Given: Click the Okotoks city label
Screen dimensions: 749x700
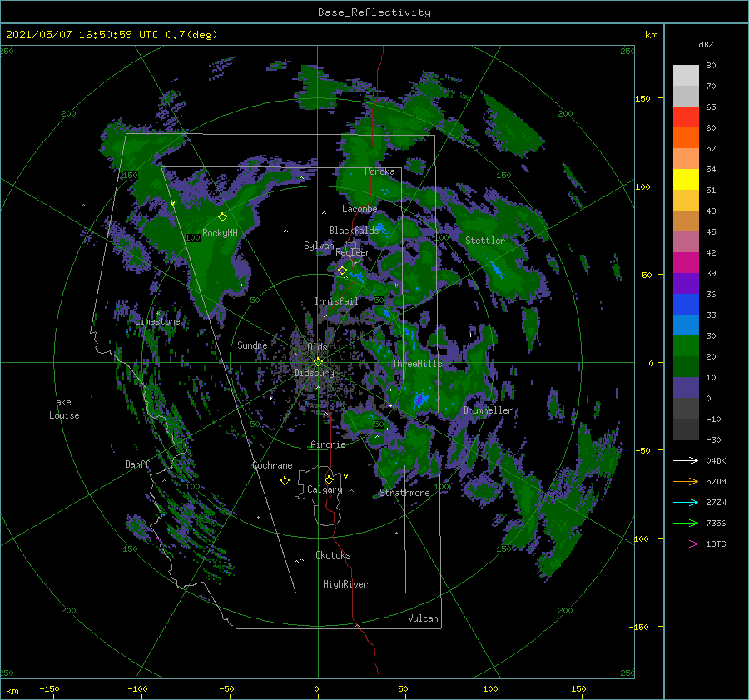Looking at the screenshot, I should [334, 555].
